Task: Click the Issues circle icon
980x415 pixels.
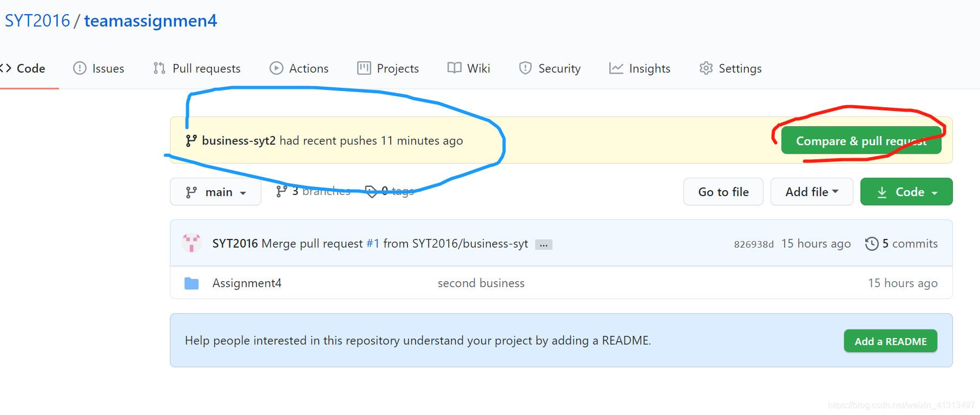Action: tap(80, 68)
